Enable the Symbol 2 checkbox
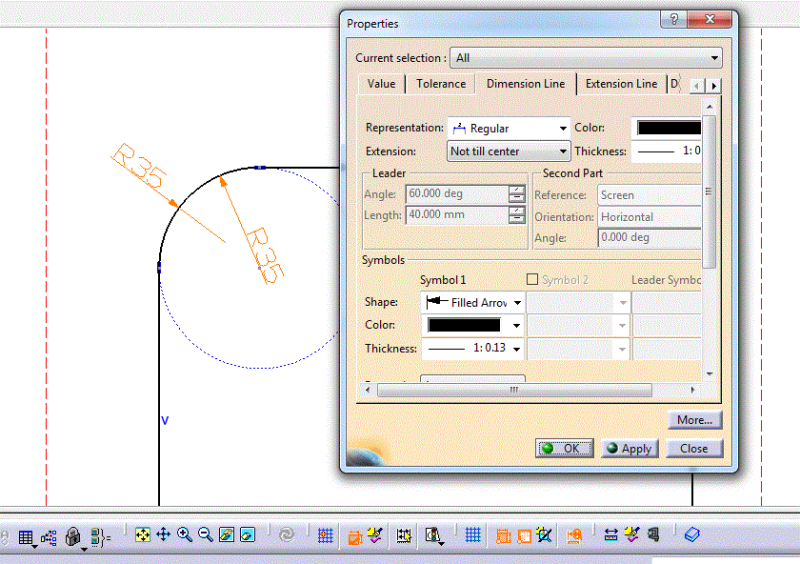This screenshot has width=800, height=564. tap(532, 279)
